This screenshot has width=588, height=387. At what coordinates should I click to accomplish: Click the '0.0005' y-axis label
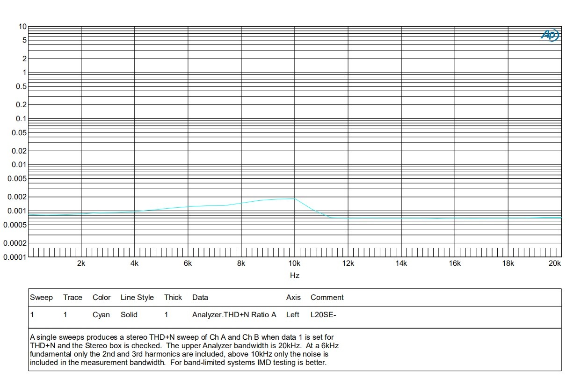click(x=15, y=225)
